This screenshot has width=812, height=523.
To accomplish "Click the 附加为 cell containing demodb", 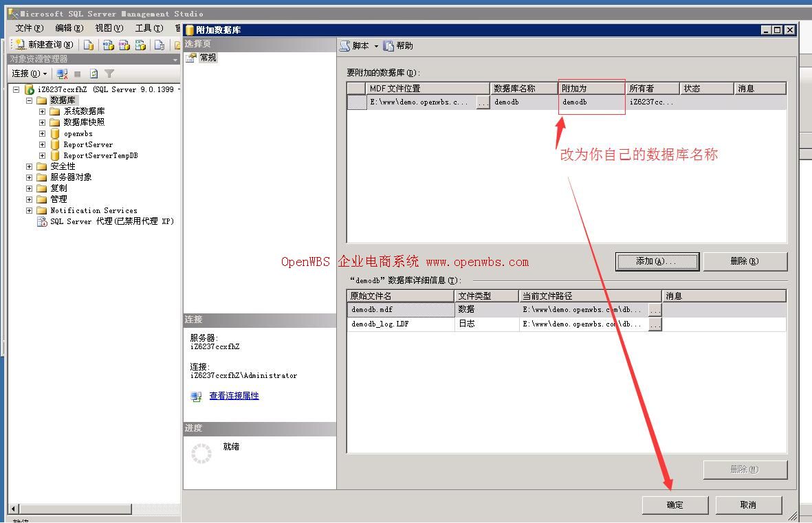I will click(x=591, y=102).
